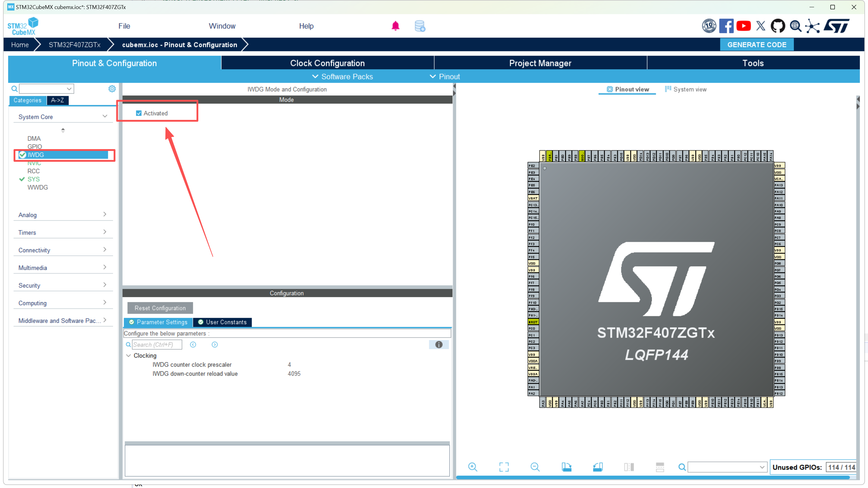Click the ST logo in top right
The image size is (868, 488).
pyautogui.click(x=837, y=26)
